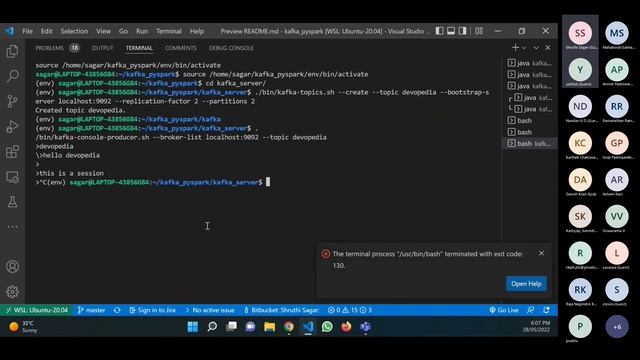Show additional activity bar views ellipsis
Viewport: 640px width, 360px height.
12,227
